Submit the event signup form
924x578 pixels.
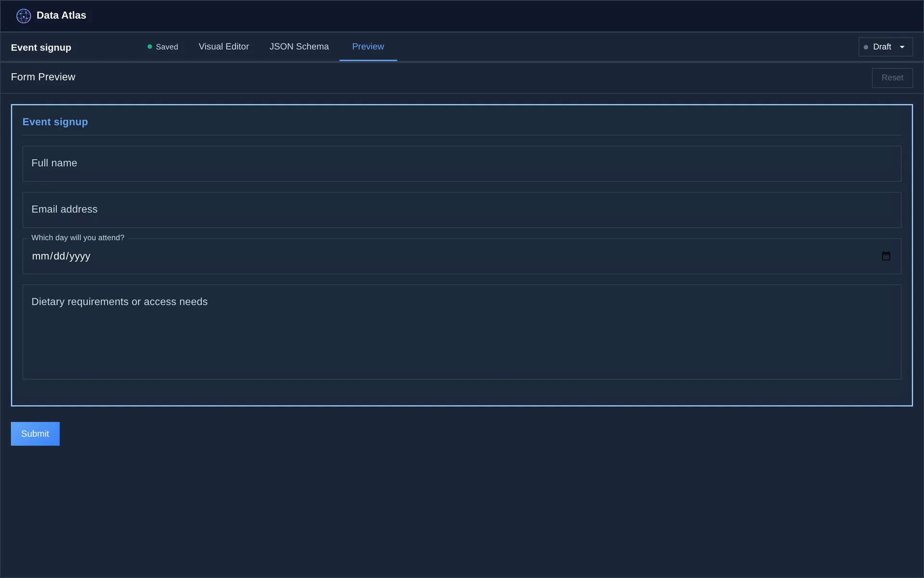pyautogui.click(x=35, y=433)
